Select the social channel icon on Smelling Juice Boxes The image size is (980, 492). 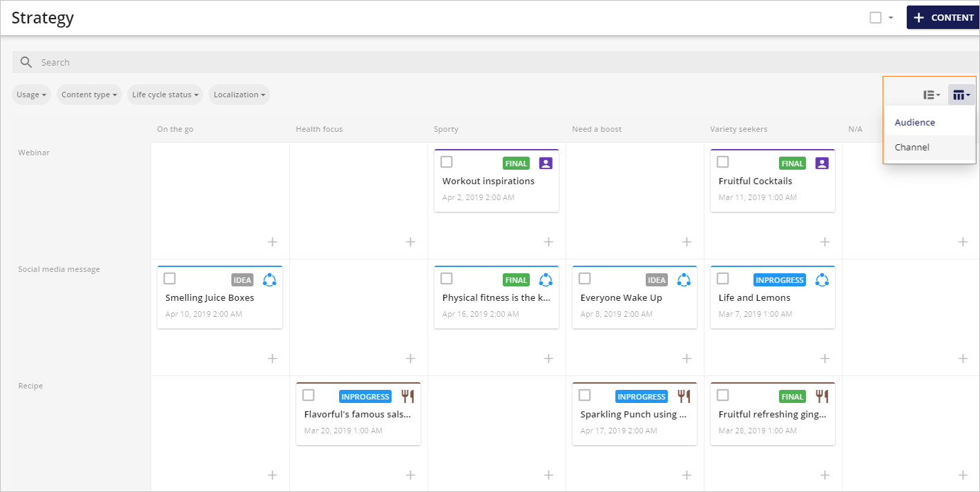point(269,279)
